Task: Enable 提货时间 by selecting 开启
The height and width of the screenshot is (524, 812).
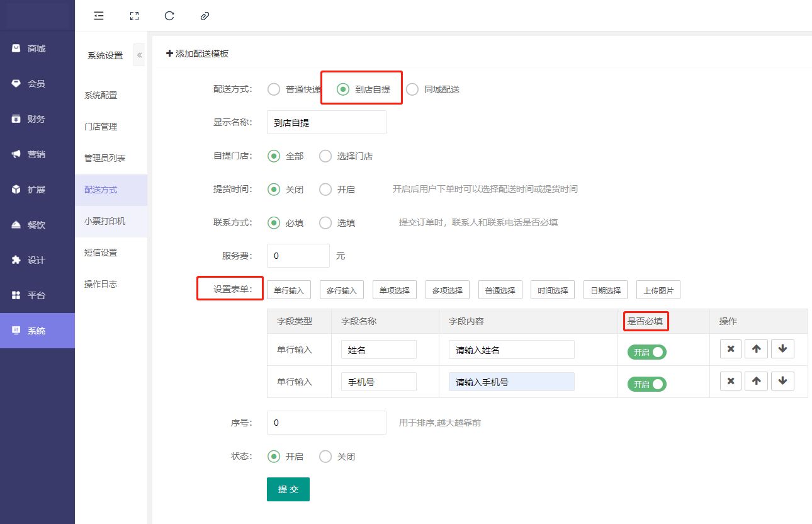Action: pos(325,189)
